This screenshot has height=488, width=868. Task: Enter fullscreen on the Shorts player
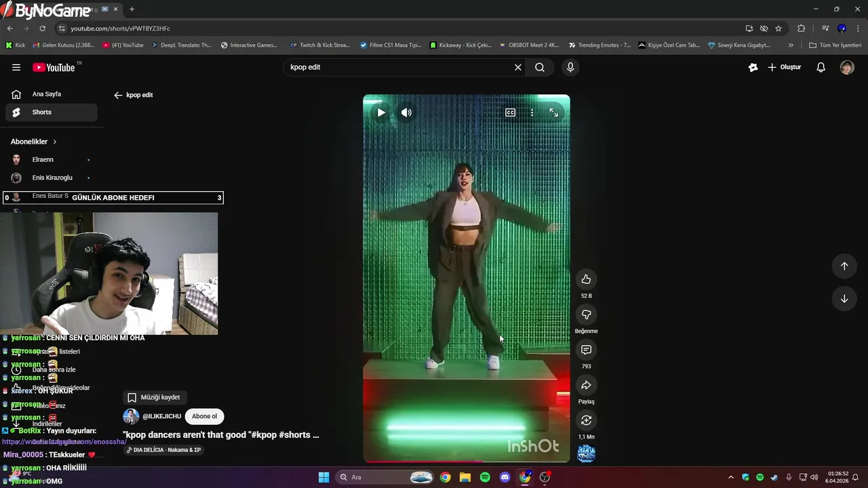[x=553, y=113]
